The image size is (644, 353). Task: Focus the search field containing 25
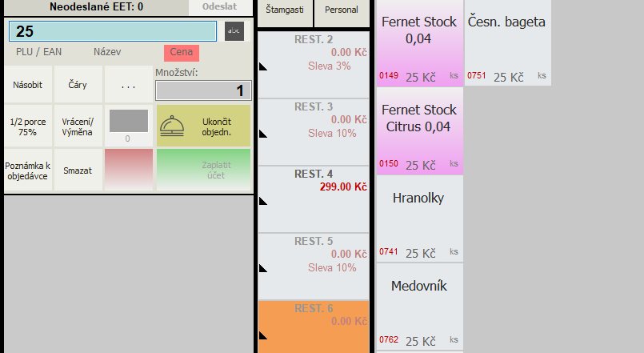[112, 31]
